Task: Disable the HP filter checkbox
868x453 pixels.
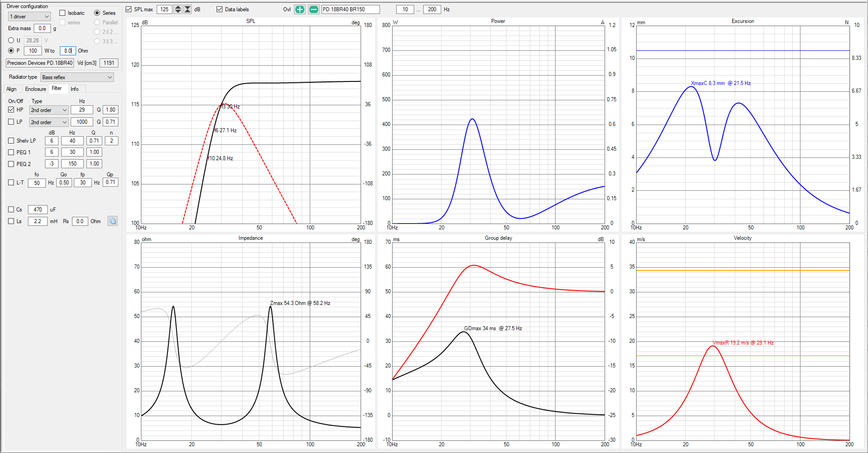Action: 11,110
